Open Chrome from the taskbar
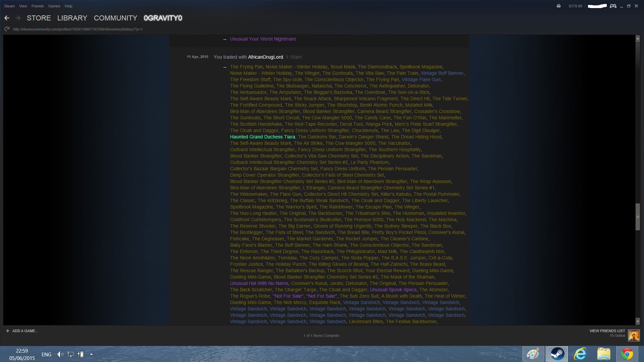Viewport: 644px width, 362px height. (627, 354)
